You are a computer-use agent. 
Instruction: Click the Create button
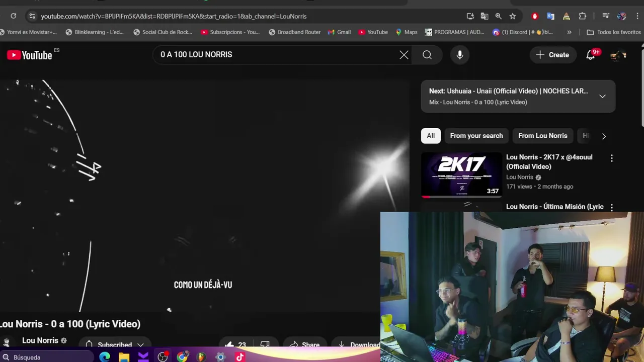(552, 55)
